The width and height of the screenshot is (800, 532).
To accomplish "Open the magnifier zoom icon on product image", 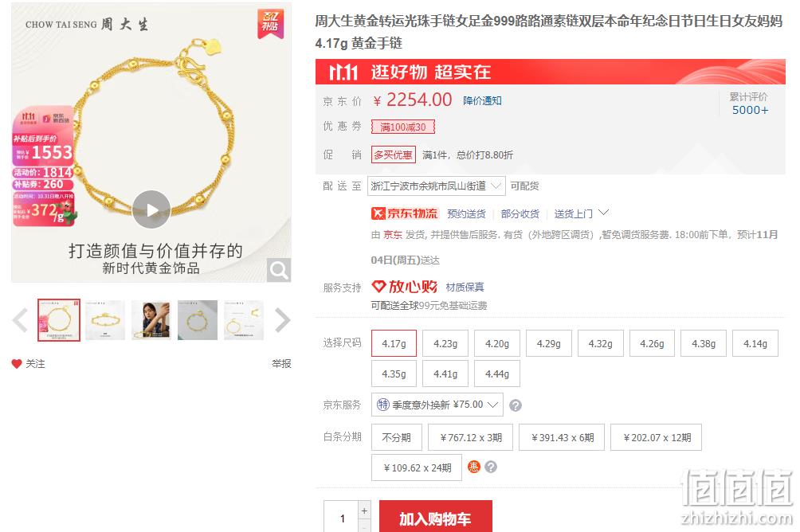I will [x=279, y=270].
